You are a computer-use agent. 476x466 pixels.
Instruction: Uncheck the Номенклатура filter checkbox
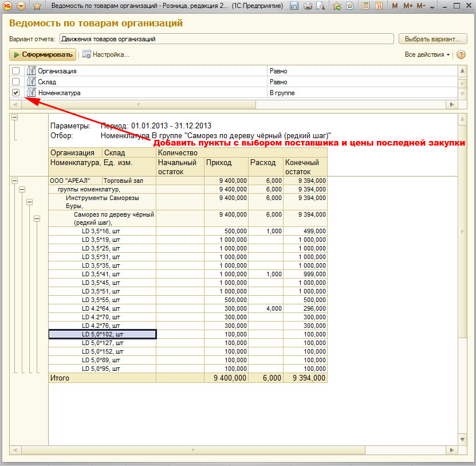(x=16, y=93)
